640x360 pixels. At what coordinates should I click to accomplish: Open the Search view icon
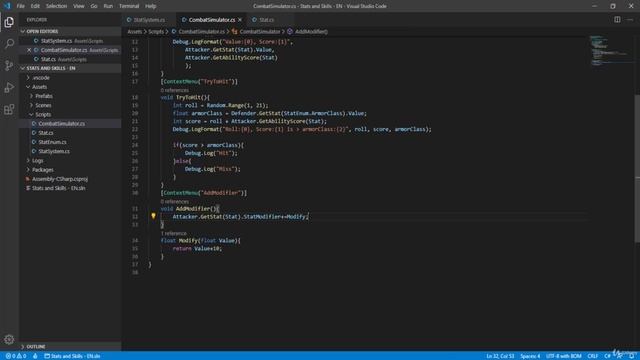(9, 44)
